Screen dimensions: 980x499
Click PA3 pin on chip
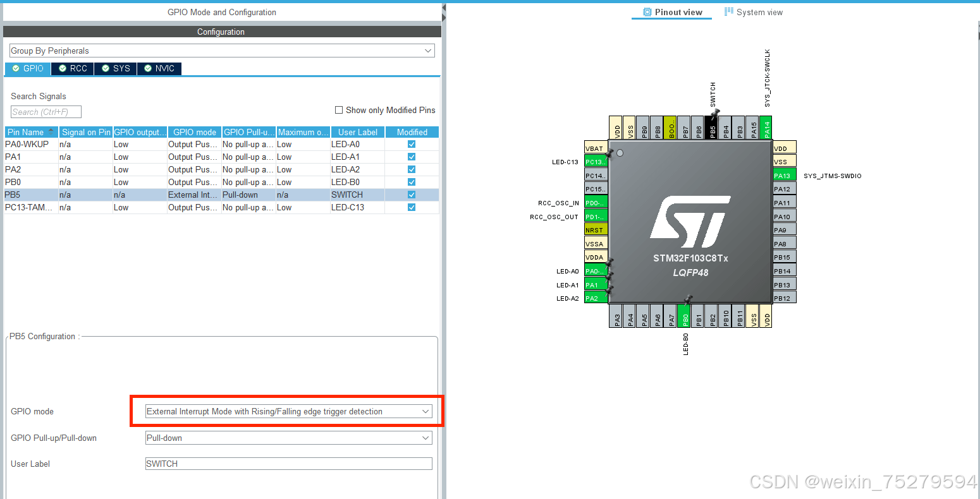[x=616, y=316]
